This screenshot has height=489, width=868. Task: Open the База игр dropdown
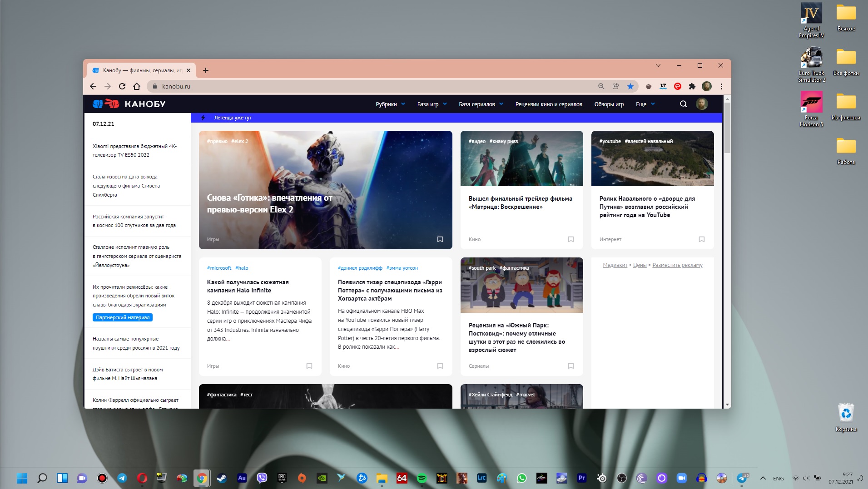pos(432,104)
